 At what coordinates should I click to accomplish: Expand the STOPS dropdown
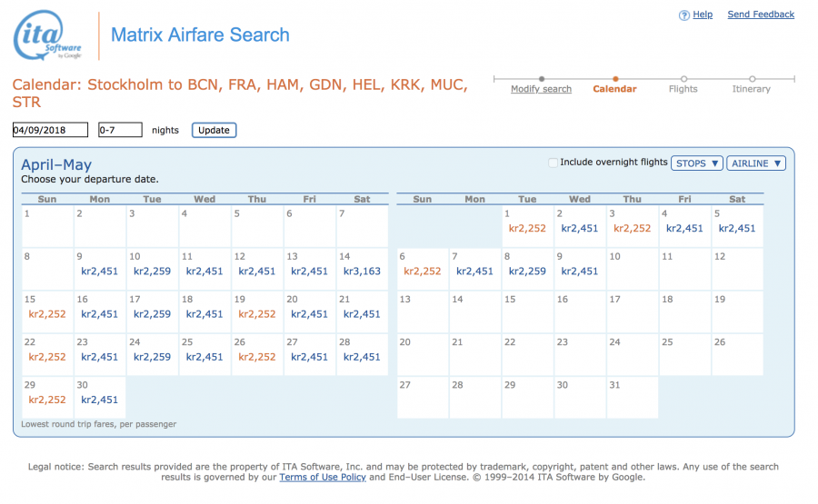click(x=697, y=163)
